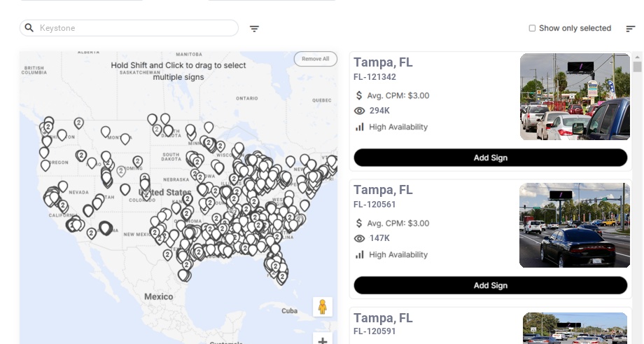The height and width of the screenshot is (344, 644).
Task: Click the Remove All button
Action: 315,59
